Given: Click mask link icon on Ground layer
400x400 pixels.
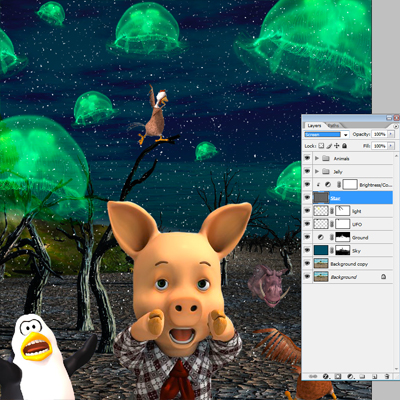Looking at the screenshot, I should [332, 237].
